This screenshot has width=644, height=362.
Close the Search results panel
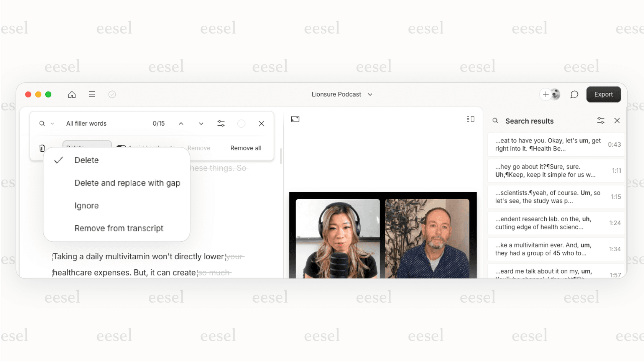[x=617, y=121]
